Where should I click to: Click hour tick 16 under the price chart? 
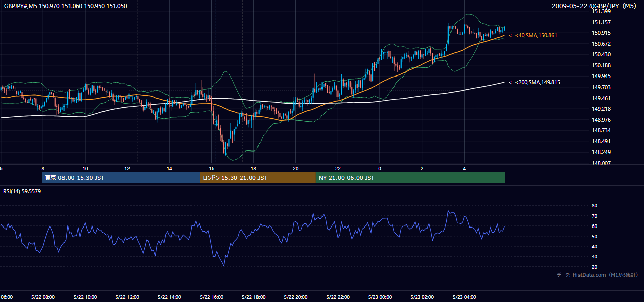212,168
